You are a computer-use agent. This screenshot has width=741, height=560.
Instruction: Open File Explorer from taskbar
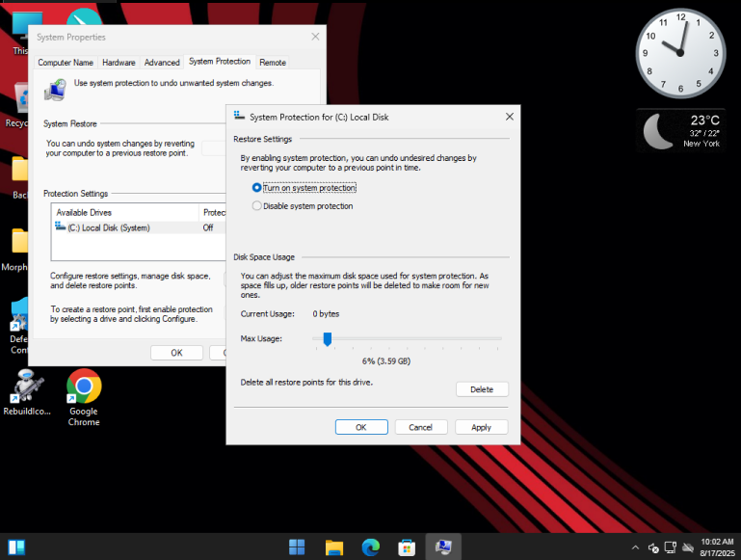point(334,547)
